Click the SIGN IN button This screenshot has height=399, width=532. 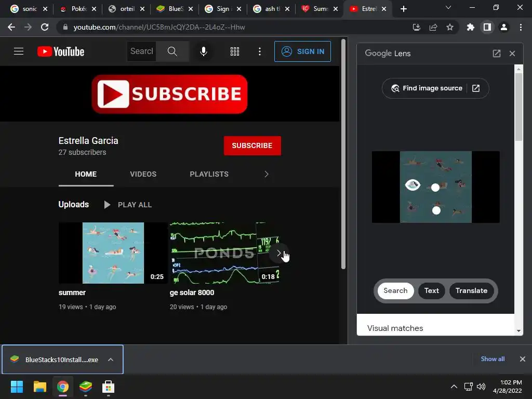(x=302, y=51)
